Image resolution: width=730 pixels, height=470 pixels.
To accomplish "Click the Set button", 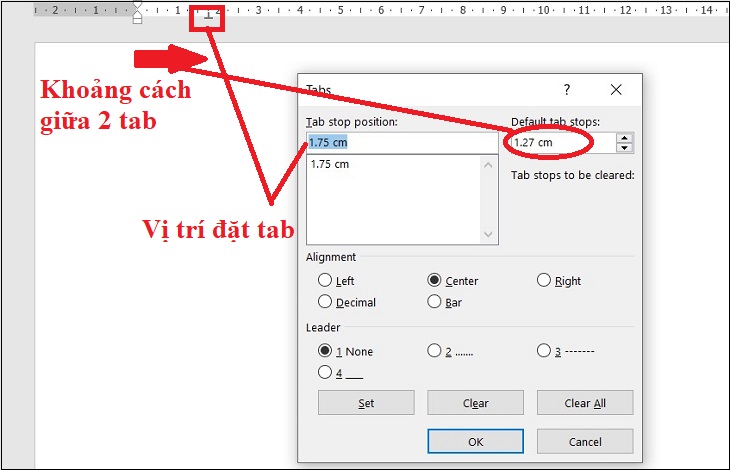I will tap(366, 403).
